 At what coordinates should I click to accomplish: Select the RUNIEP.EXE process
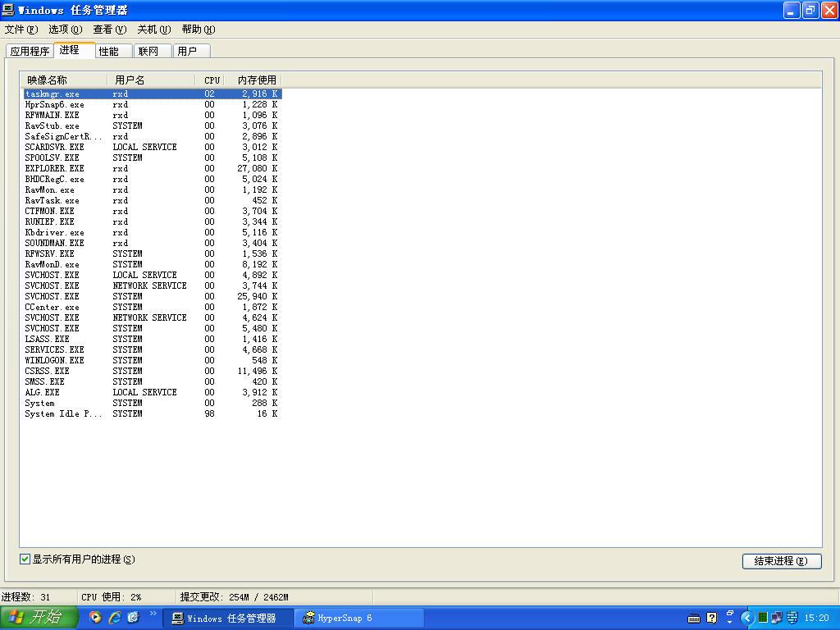click(152, 221)
